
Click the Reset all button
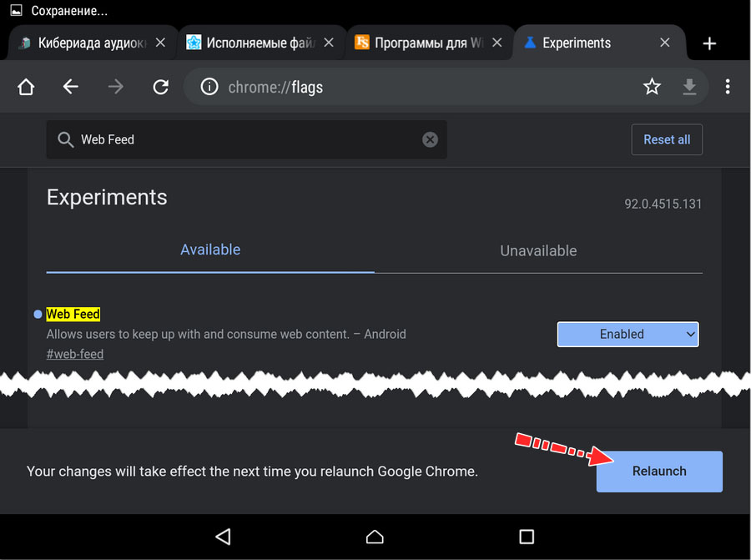(667, 139)
